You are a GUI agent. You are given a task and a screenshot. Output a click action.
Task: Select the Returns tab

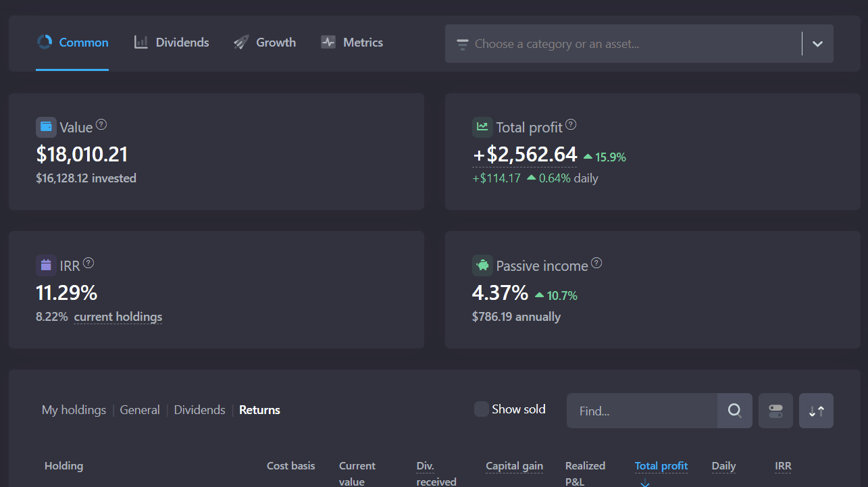(x=259, y=410)
